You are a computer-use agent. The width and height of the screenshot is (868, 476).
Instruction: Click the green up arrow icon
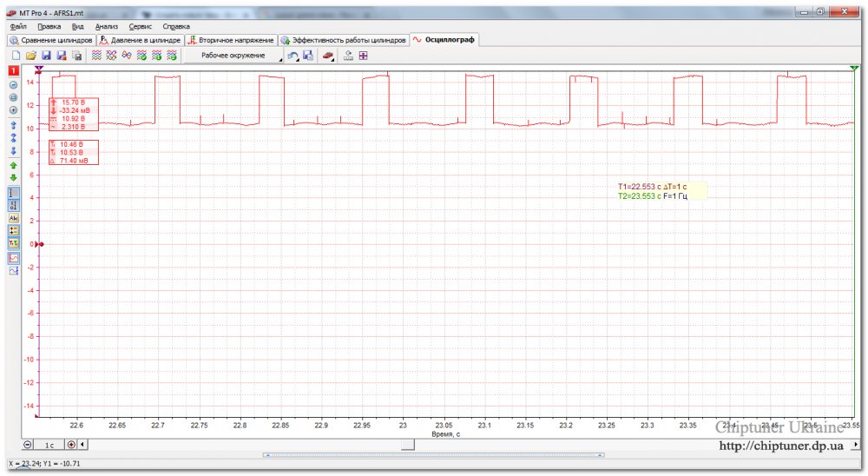tap(13, 165)
